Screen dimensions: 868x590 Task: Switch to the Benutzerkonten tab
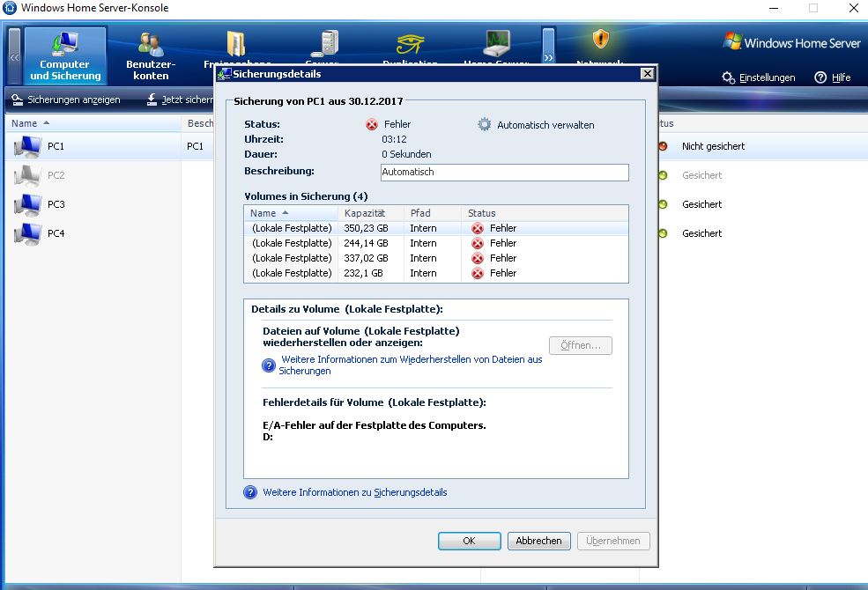151,55
